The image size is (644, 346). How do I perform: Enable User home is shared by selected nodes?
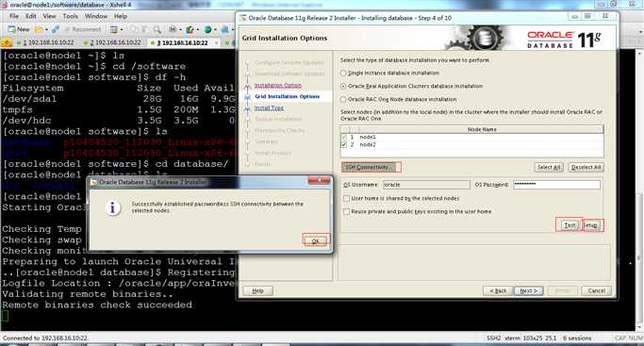pyautogui.click(x=347, y=199)
